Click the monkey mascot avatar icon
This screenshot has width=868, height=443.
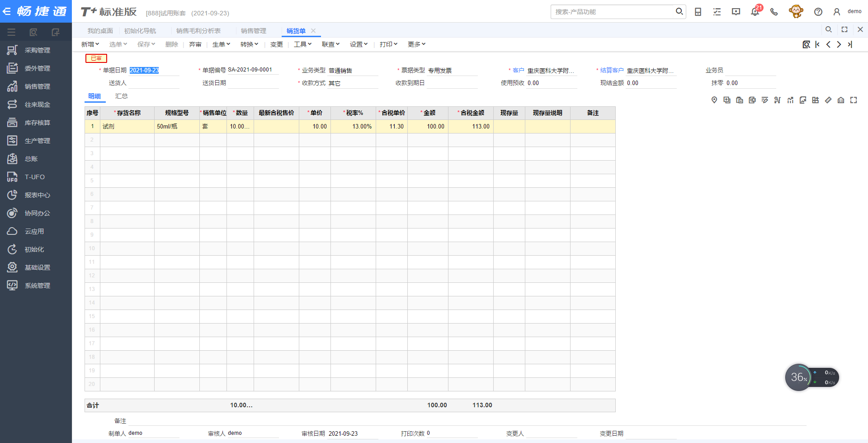(796, 11)
